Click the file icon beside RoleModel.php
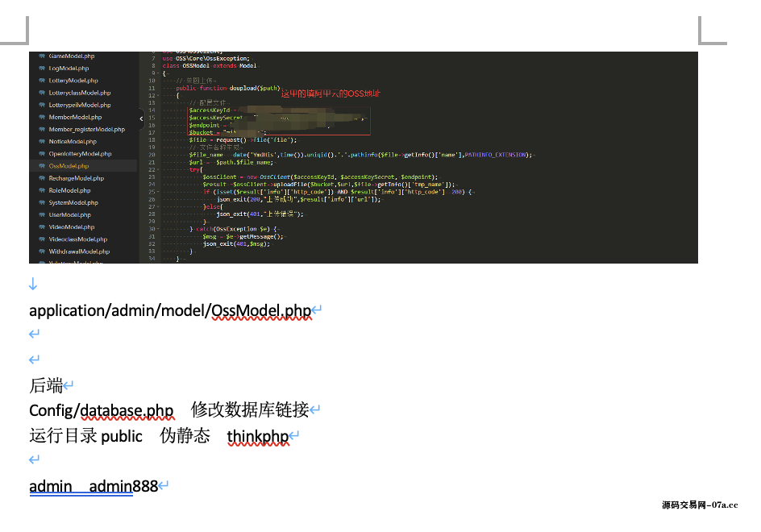761x532 pixels. point(40,190)
